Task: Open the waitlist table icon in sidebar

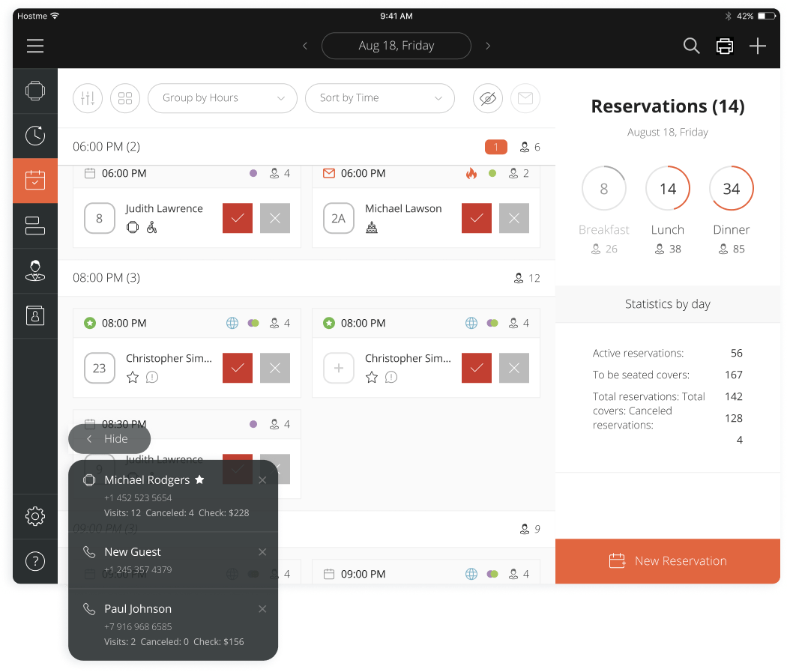Action: point(35,91)
